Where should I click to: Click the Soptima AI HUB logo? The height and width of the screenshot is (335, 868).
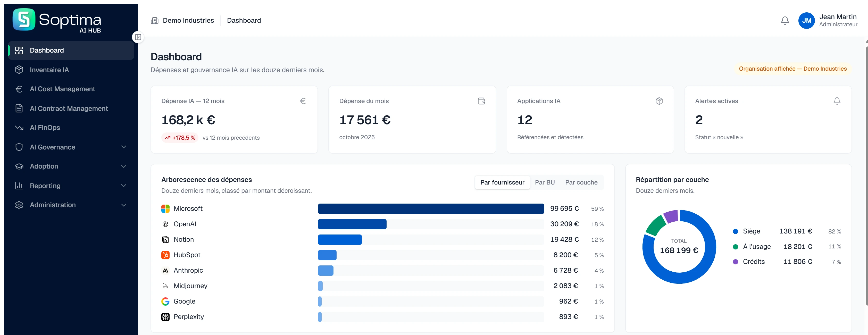[57, 20]
